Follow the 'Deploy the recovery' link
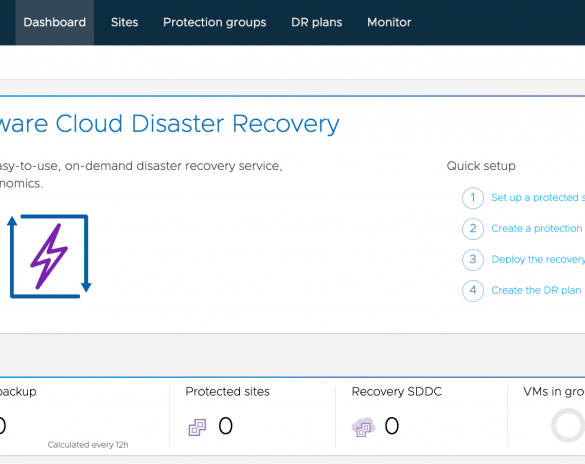Screen dimensions: 585x464 click(538, 259)
